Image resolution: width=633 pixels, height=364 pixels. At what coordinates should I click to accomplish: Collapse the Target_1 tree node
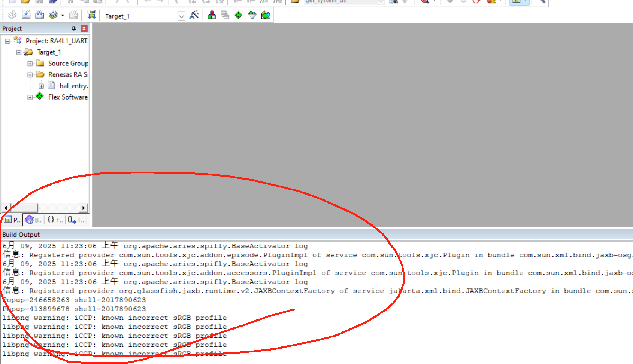coord(19,52)
